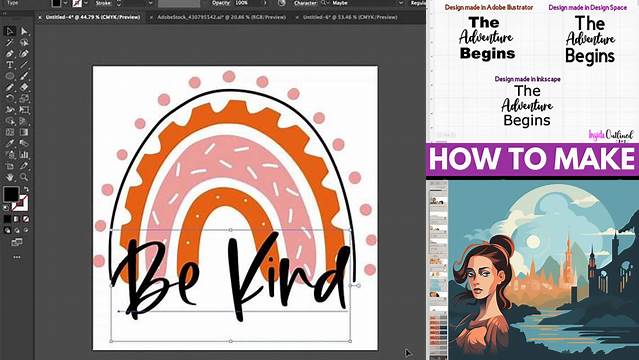The image size is (639, 360).
Task: Pick the Pencil tool
Action: (10, 87)
